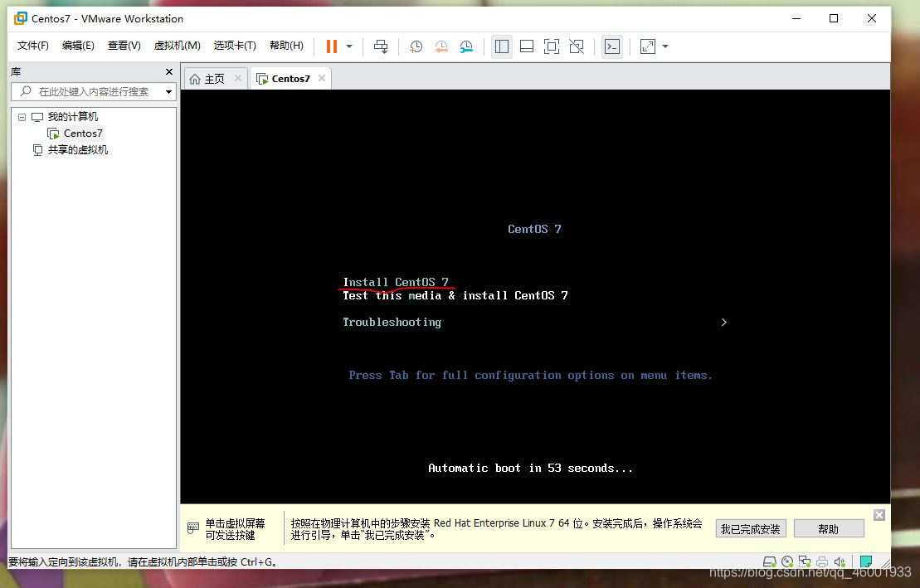This screenshot has width=920, height=588.
Task: Toggle the thumbnail bar view
Action: tap(527, 46)
